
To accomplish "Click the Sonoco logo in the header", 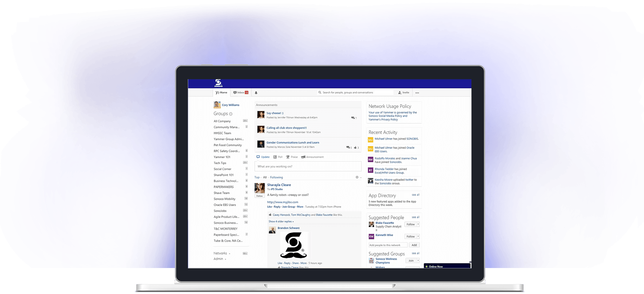I will coord(218,83).
